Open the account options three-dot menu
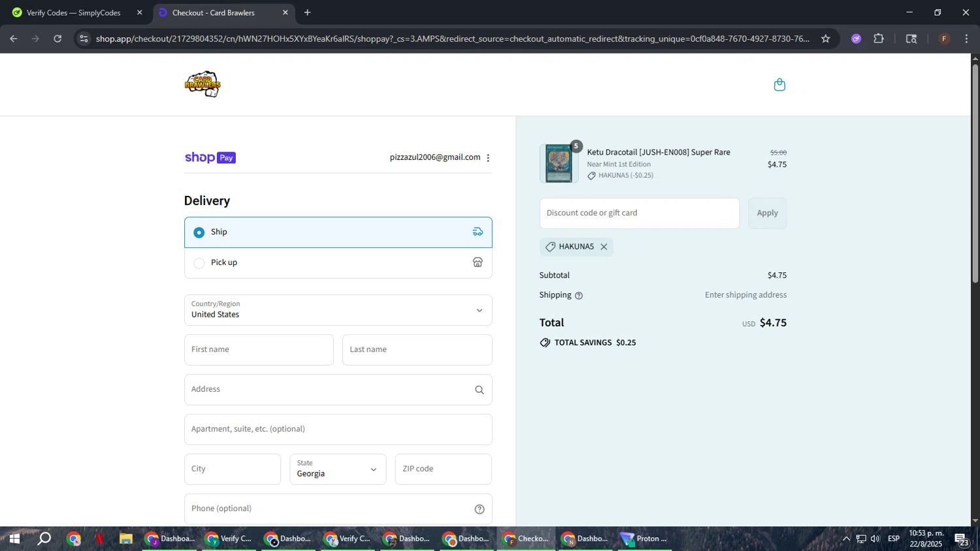Screen dimensions: 980x551 click(488, 158)
